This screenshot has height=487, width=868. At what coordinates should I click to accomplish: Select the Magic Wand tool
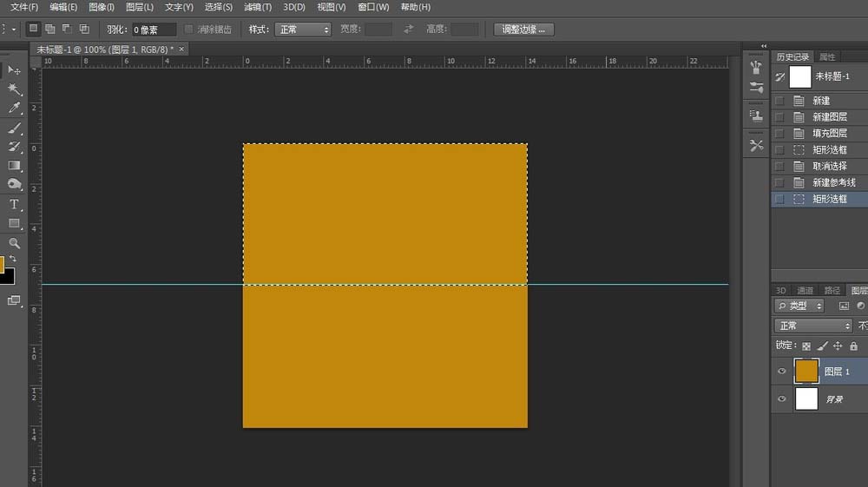tap(14, 89)
